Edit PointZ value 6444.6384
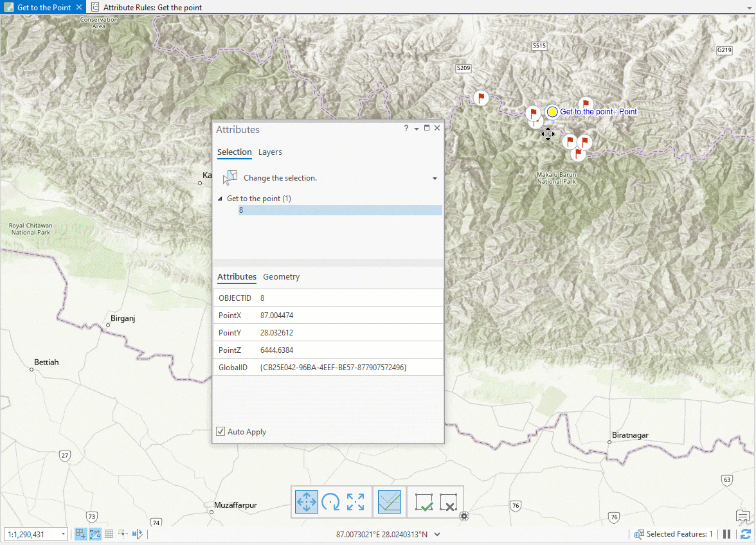Image resolution: width=756 pixels, height=545 pixels. tap(350, 350)
